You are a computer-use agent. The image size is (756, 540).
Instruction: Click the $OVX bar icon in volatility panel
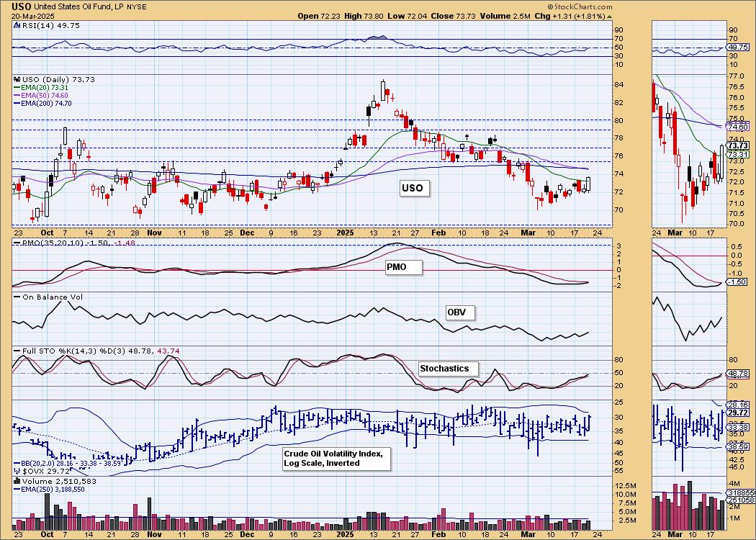click(17, 470)
